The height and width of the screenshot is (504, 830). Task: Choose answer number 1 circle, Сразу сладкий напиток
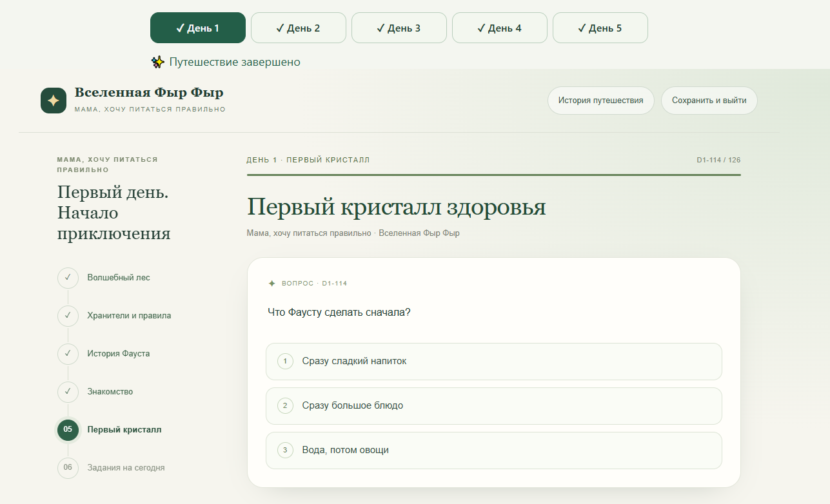point(285,362)
